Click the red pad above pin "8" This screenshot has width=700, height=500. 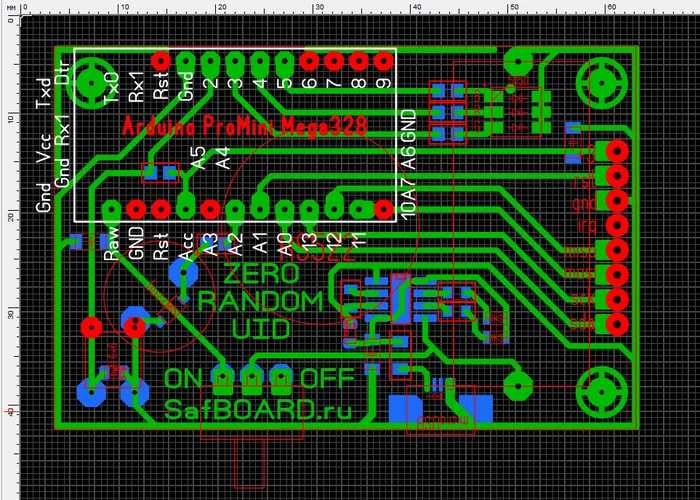click(x=358, y=61)
